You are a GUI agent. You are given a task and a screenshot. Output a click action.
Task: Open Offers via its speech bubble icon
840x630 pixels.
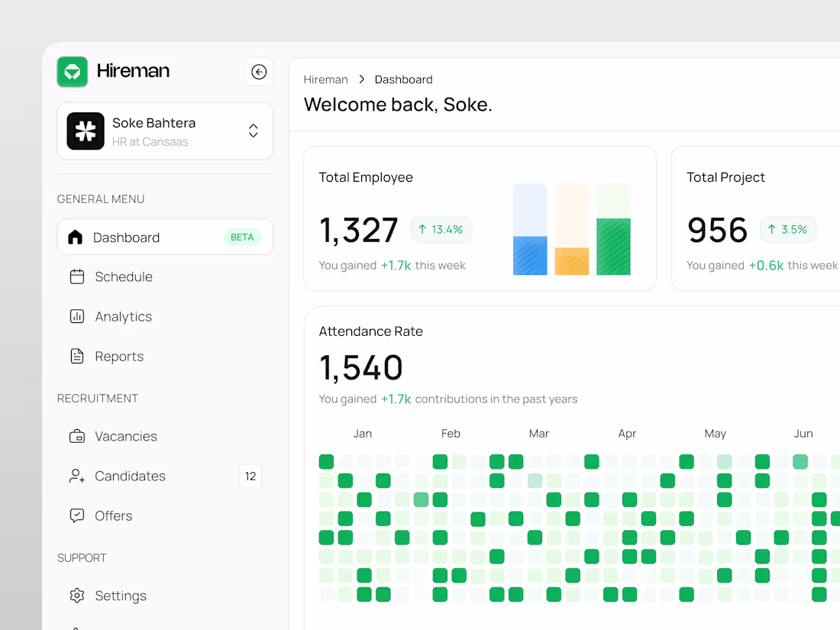click(76, 515)
